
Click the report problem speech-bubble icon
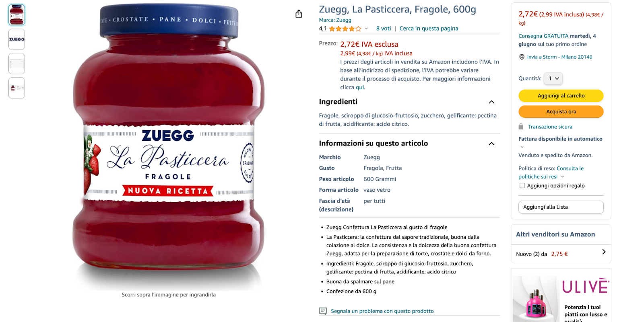tap(323, 311)
